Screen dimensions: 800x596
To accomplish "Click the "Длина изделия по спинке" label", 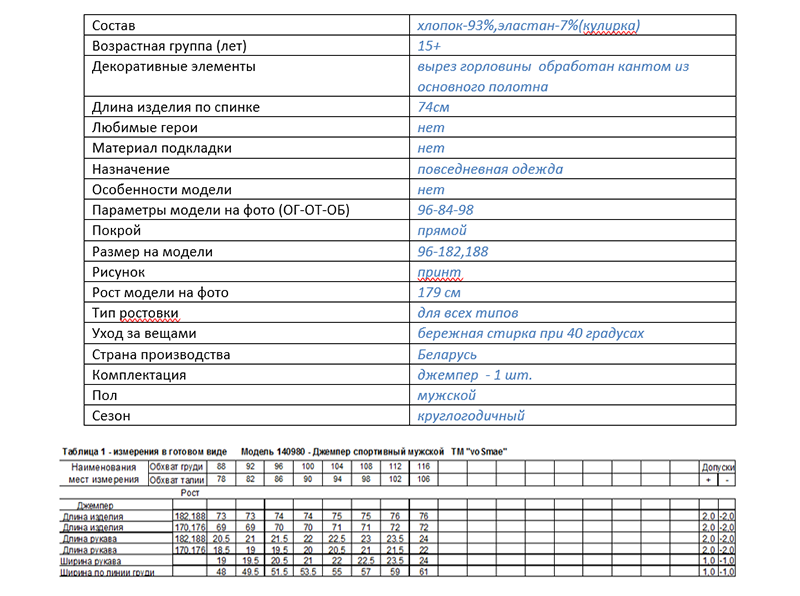I will click(x=176, y=107).
